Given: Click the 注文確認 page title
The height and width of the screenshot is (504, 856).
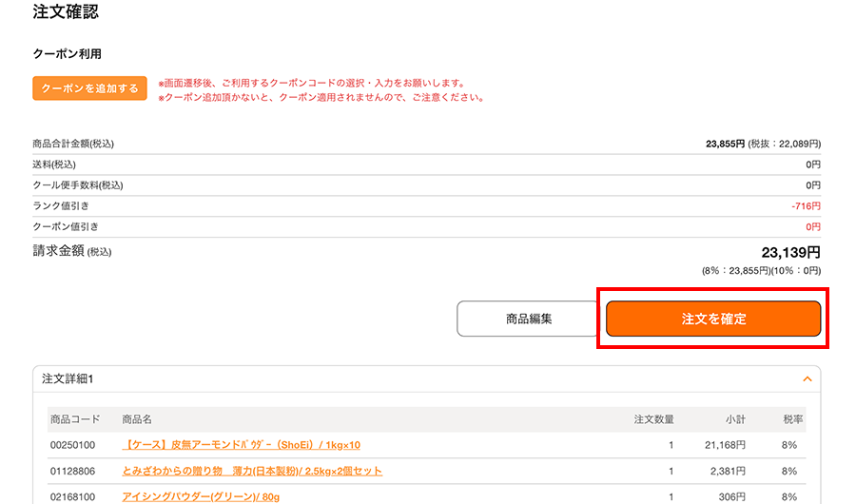Looking at the screenshot, I should coord(66,11).
